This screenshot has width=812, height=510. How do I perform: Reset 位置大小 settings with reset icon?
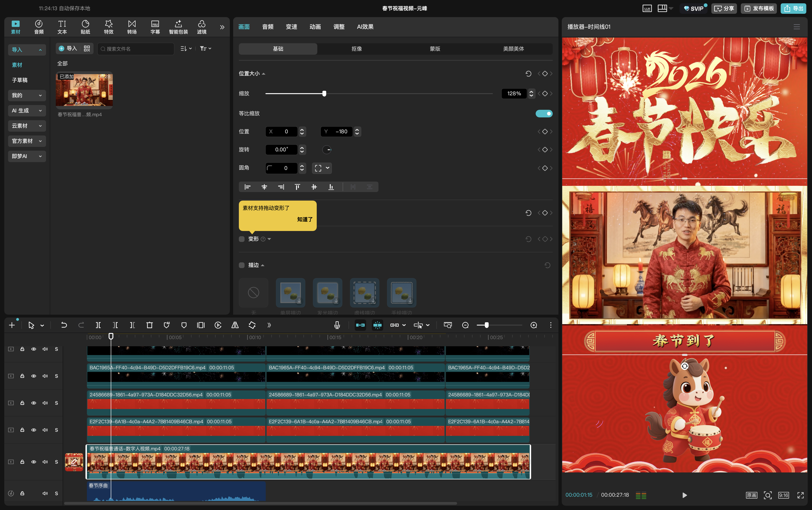click(x=528, y=73)
